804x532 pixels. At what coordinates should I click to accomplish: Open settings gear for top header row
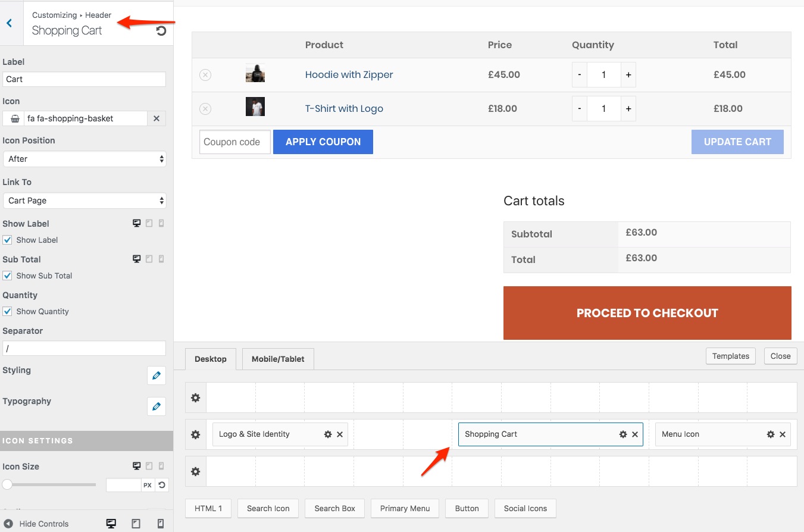click(195, 398)
